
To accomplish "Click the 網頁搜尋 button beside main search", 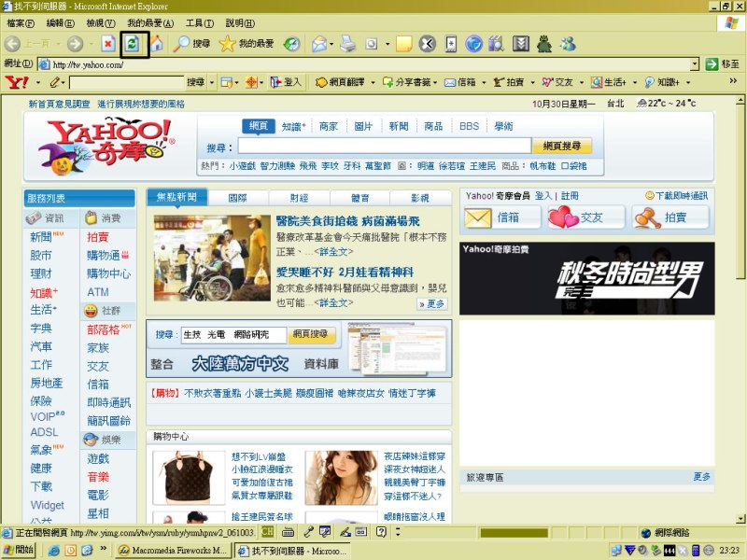I will tap(562, 146).
